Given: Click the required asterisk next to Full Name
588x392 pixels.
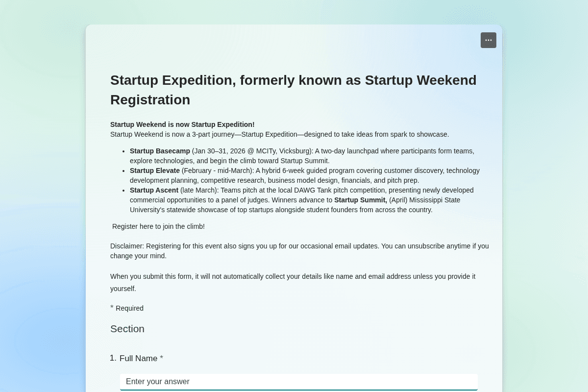Looking at the screenshot, I should (161, 358).
